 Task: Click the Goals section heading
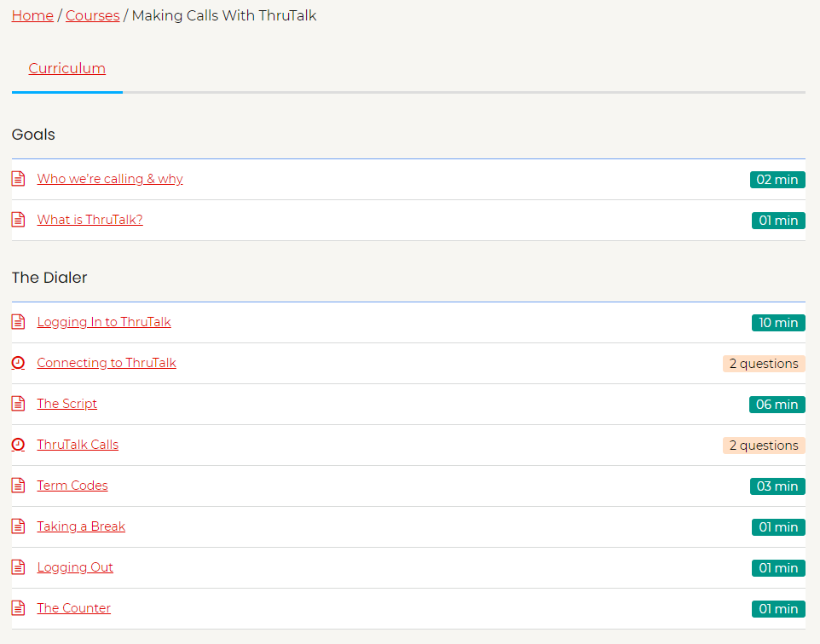[x=33, y=135]
